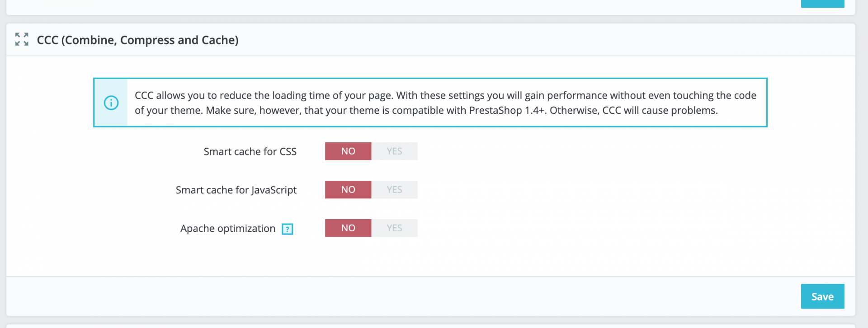868x328 pixels.
Task: Set Apache optimization to NO
Action: tap(348, 228)
